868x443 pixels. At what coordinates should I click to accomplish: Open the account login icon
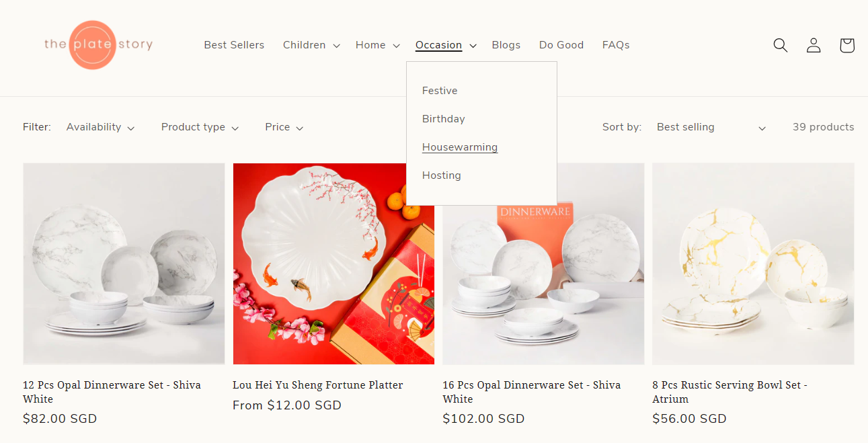(814, 45)
